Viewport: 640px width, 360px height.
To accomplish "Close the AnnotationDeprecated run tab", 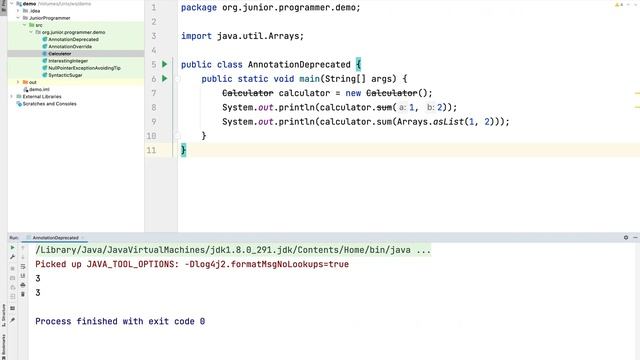I will [x=82, y=238].
